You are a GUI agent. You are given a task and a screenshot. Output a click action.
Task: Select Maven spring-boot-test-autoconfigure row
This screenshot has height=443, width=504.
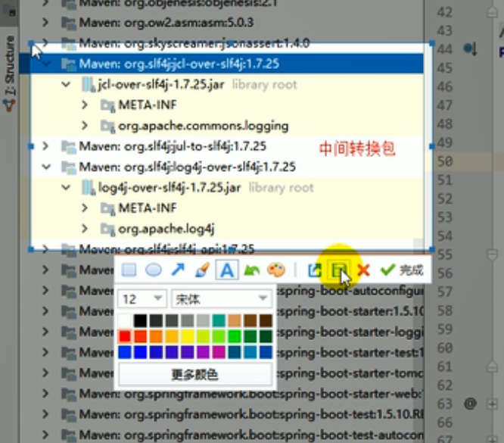point(243,435)
